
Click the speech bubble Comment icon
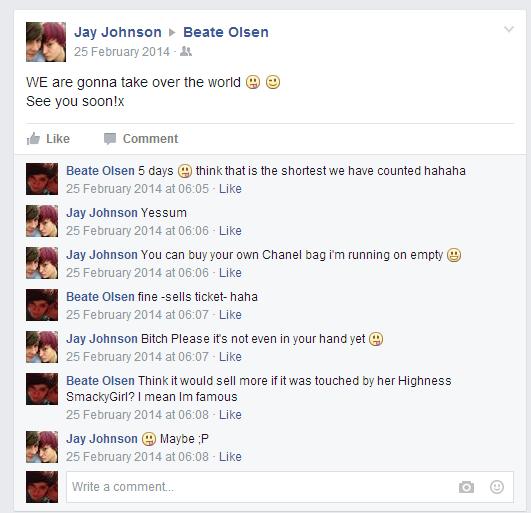click(x=110, y=138)
